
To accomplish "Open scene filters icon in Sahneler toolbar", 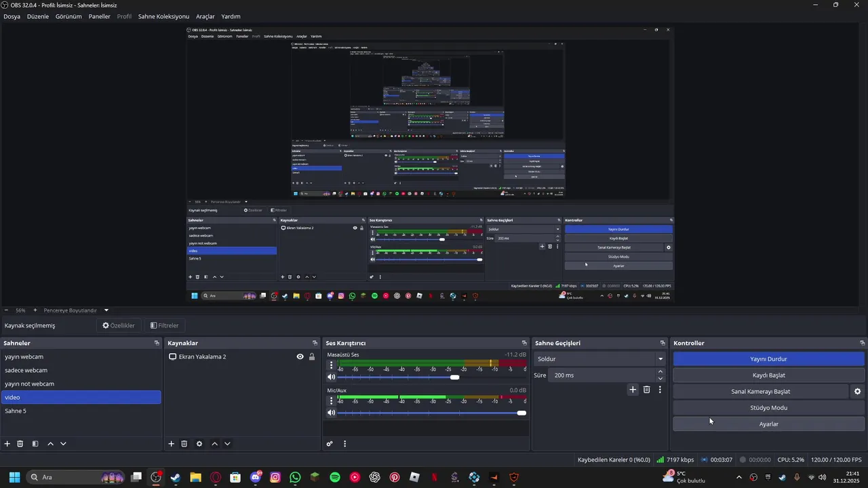I will (x=35, y=443).
